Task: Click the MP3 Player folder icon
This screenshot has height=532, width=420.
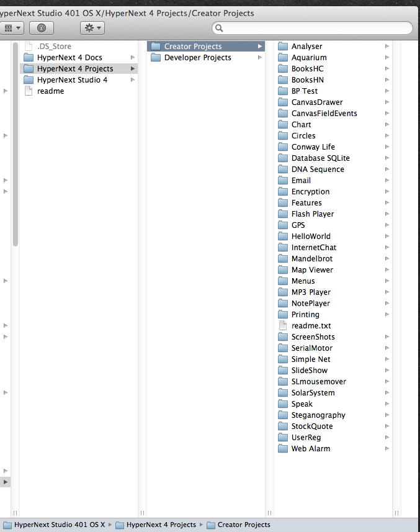Action: (x=283, y=292)
